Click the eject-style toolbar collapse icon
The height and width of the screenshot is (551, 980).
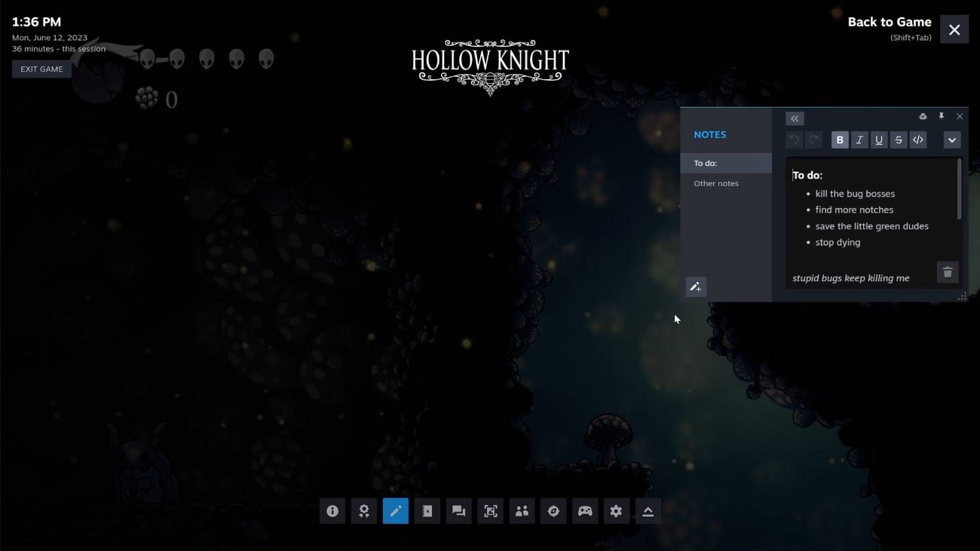click(648, 511)
